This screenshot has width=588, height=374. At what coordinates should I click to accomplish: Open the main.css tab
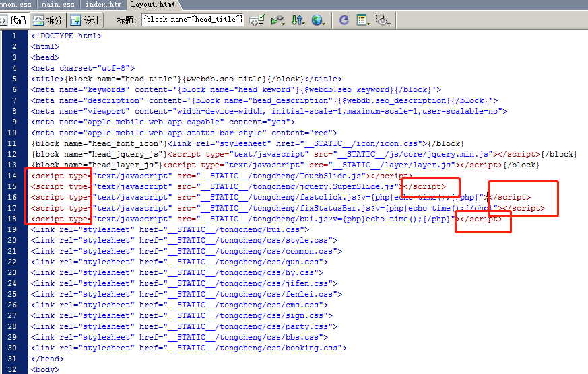tap(58, 5)
